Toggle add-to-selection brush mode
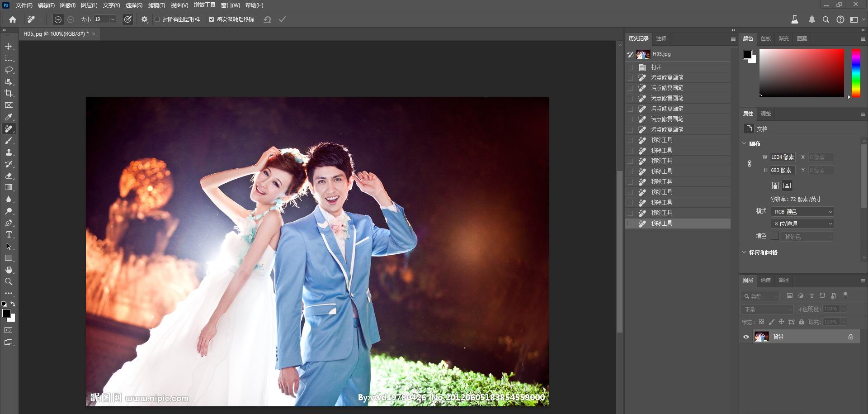The width and height of the screenshot is (868, 414). click(58, 19)
